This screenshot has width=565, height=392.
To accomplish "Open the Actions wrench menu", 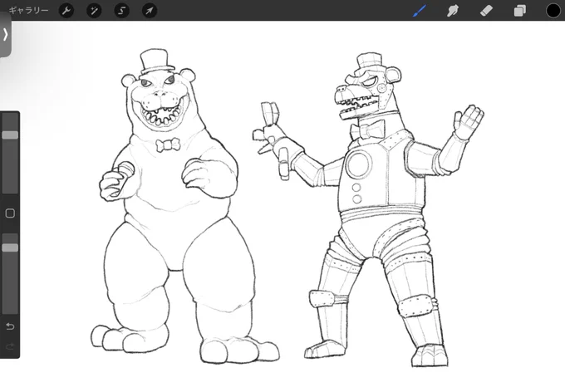I will coord(66,11).
